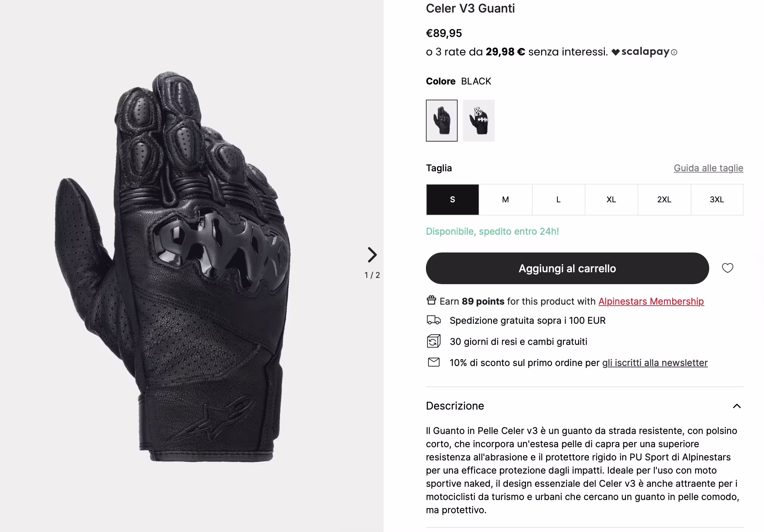Click the Descrizione section header
The height and width of the screenshot is (532, 764).
point(585,406)
